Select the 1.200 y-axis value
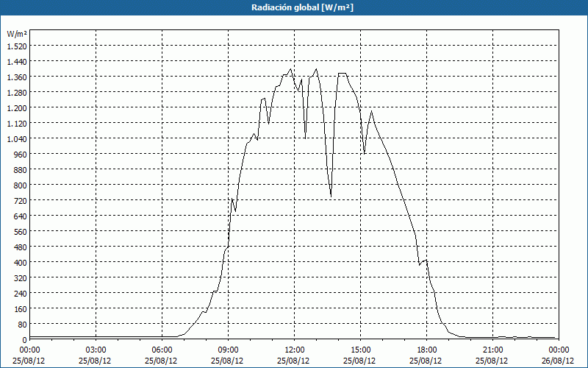588x368 pixels. point(17,107)
